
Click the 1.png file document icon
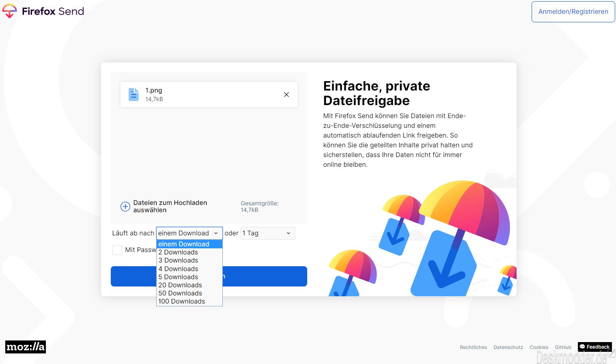[134, 94]
